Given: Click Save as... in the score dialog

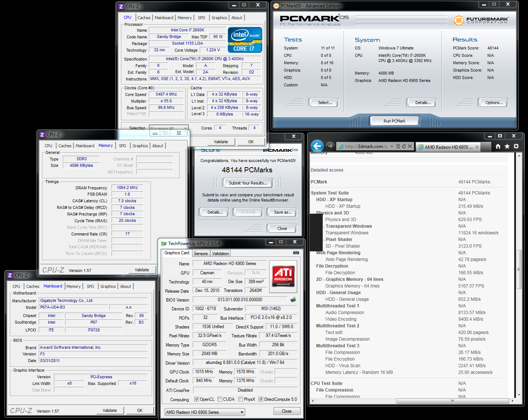Looking at the screenshot, I should 282,212.
